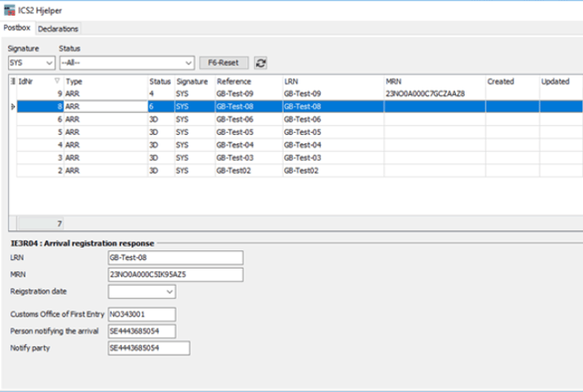Switch to the Declarations tab
The image size is (583, 392).
coord(57,29)
